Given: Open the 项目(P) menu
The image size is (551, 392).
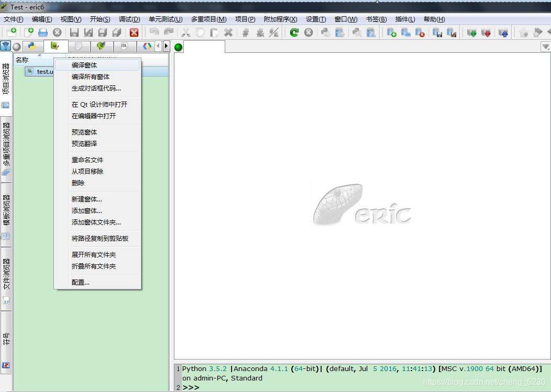Looking at the screenshot, I should (x=245, y=19).
